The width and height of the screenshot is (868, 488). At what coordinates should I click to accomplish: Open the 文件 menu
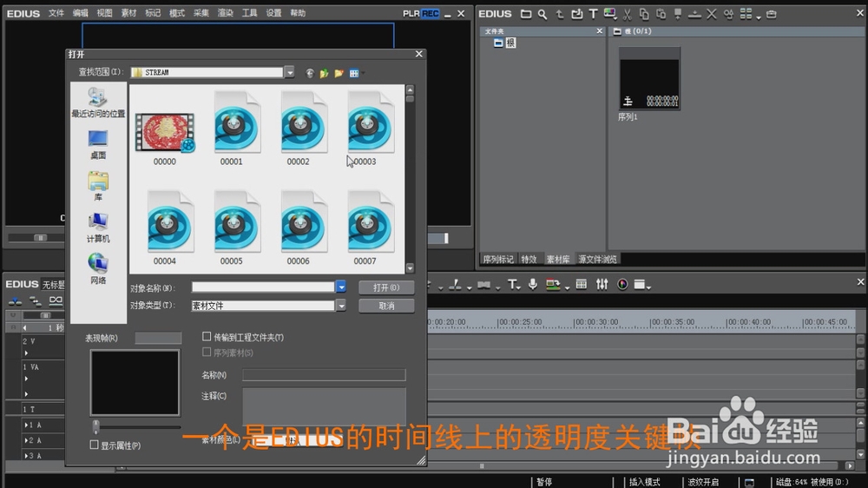click(56, 13)
